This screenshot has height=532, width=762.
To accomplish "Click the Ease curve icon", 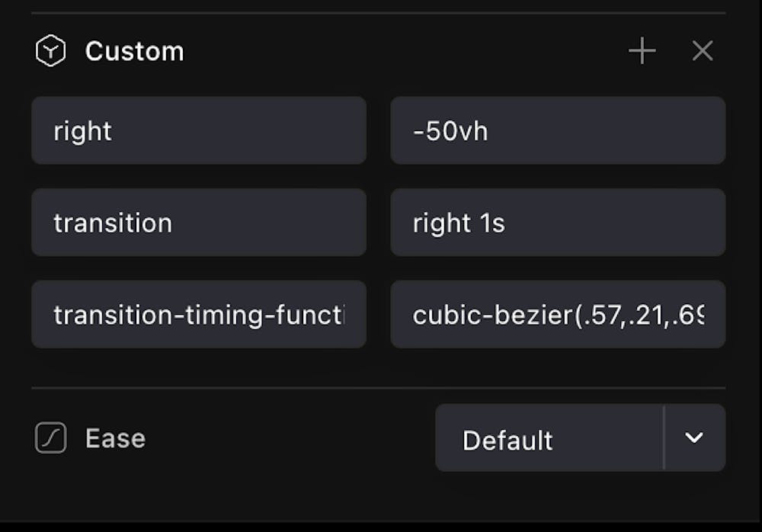I will tap(50, 438).
